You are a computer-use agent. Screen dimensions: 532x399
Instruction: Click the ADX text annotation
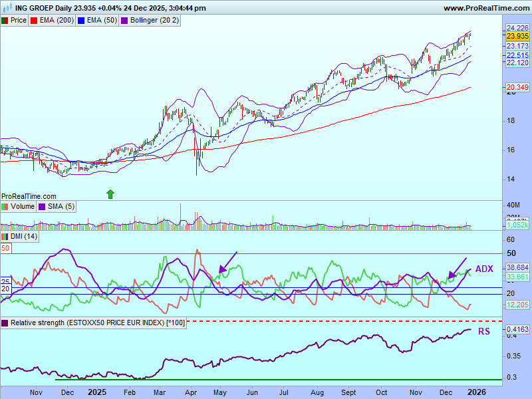[484, 269]
